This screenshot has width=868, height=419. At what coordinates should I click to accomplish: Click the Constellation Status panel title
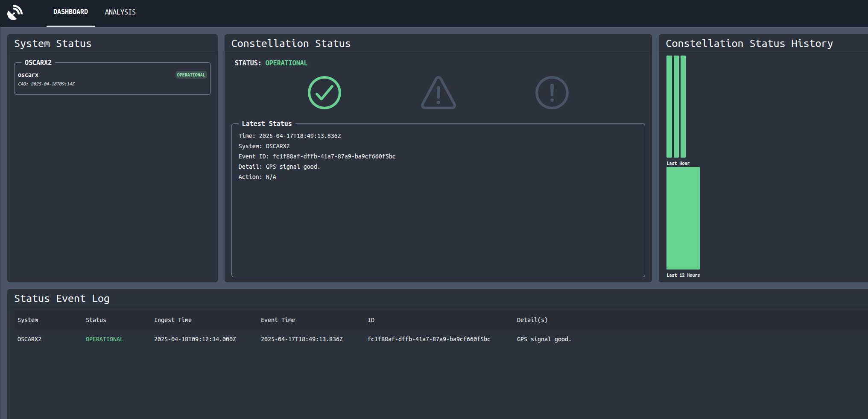tap(291, 44)
